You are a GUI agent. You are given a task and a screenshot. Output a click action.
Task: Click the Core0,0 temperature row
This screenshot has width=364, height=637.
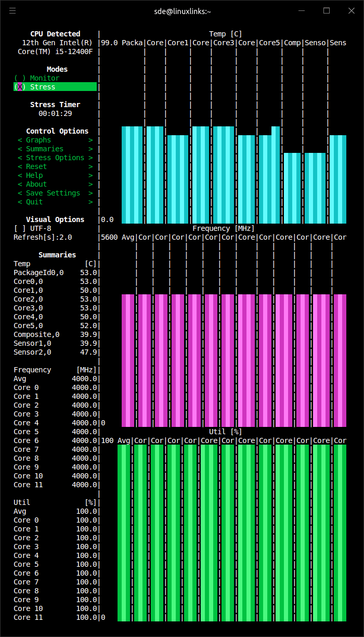point(55,281)
